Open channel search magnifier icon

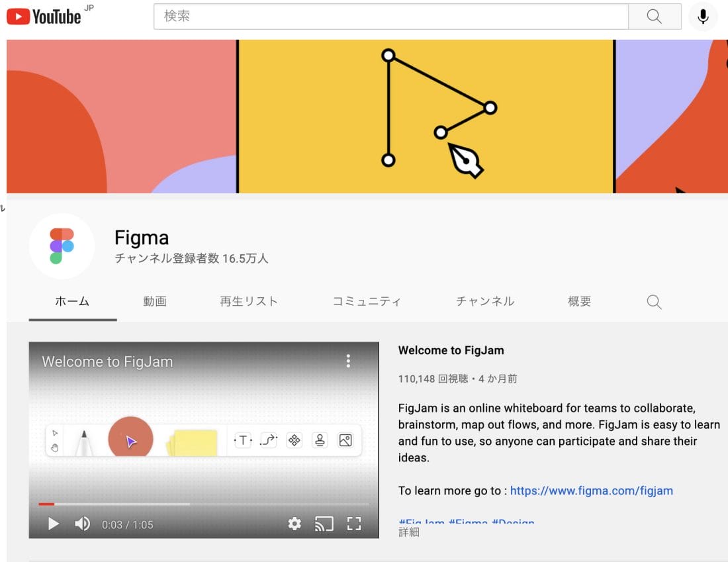point(654,301)
